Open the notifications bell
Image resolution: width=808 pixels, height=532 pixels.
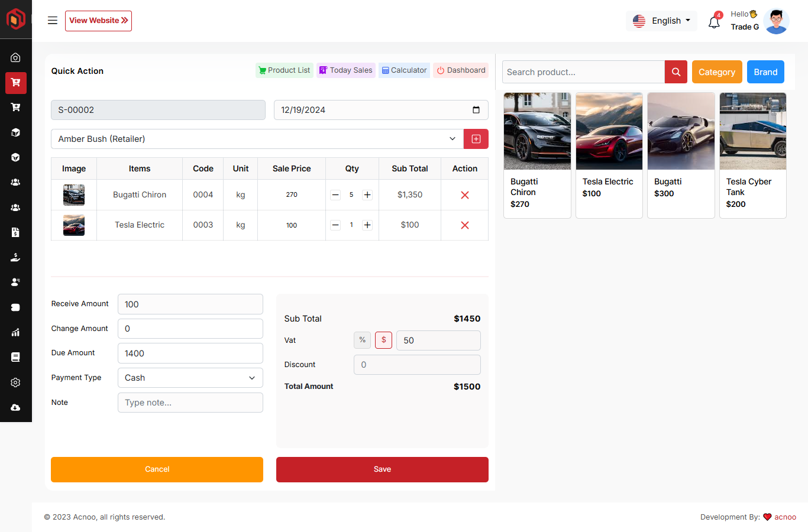[x=714, y=22]
